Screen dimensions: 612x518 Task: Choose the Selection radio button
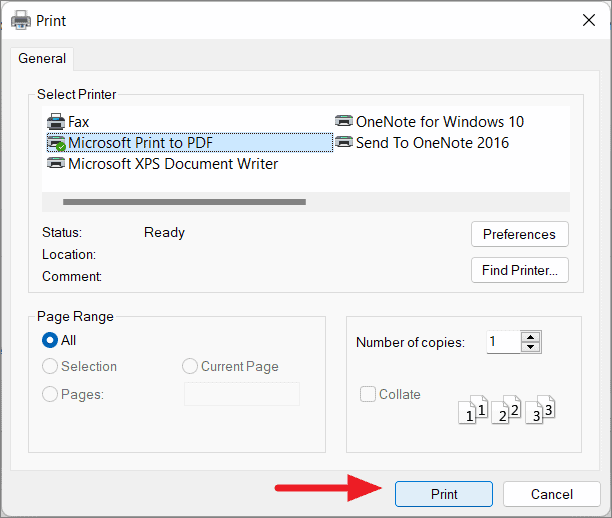(x=50, y=366)
